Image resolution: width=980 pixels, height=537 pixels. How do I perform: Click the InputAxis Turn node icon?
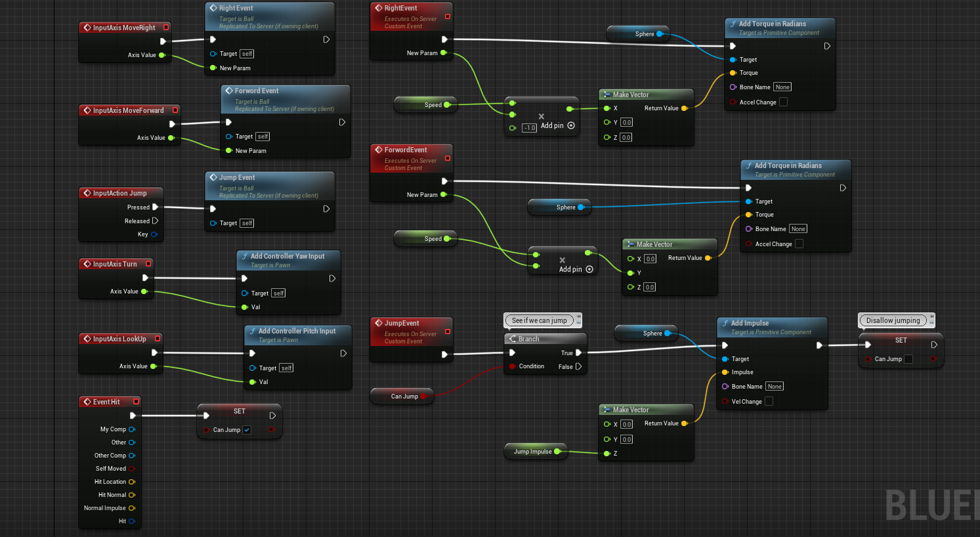point(87,264)
